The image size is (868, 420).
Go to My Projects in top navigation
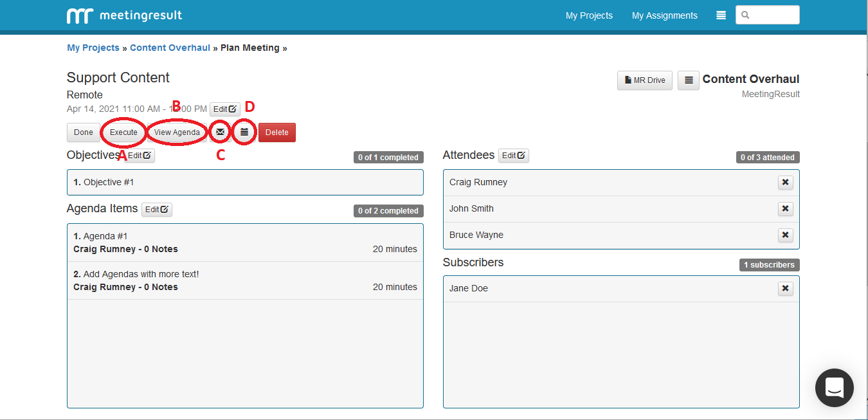589,15
